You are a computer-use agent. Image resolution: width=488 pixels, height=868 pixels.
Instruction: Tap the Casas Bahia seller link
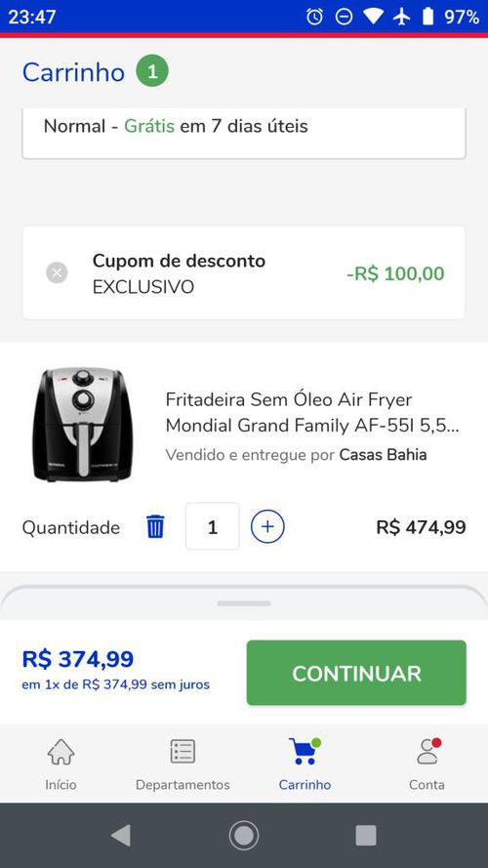click(x=383, y=455)
